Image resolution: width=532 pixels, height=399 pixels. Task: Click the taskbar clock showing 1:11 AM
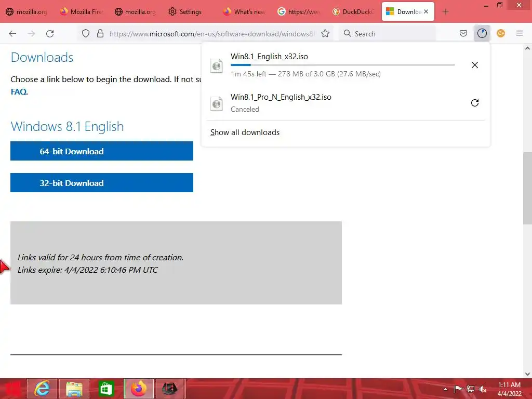(509, 389)
